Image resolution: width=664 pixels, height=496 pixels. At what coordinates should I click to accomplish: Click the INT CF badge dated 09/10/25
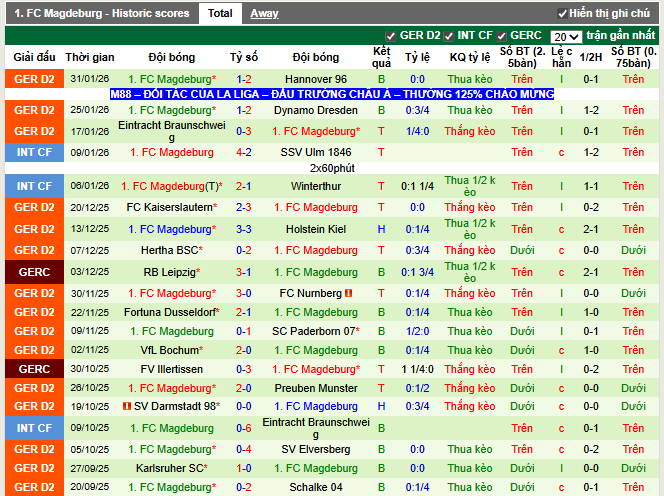click(34, 428)
